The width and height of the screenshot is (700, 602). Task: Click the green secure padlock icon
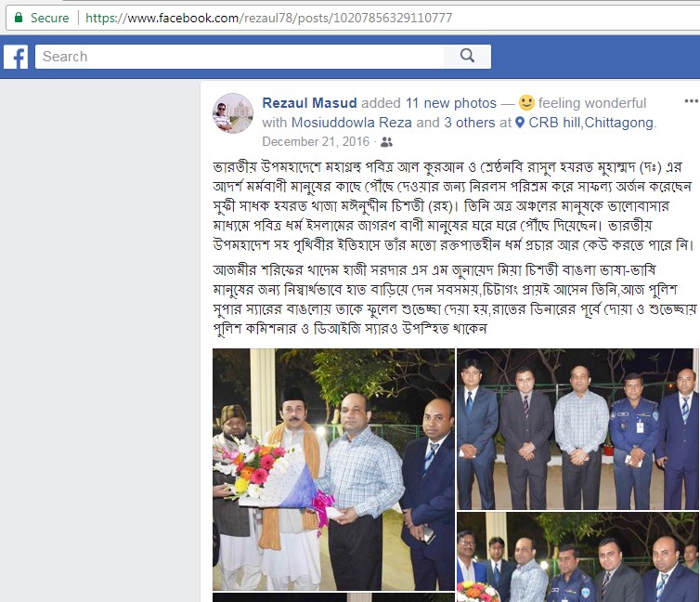pyautogui.click(x=19, y=18)
